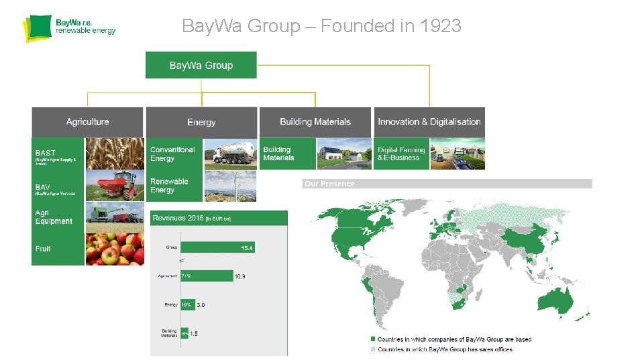Click the 3.0 energy revenue value
This screenshot has width=644, height=362.
point(201,305)
